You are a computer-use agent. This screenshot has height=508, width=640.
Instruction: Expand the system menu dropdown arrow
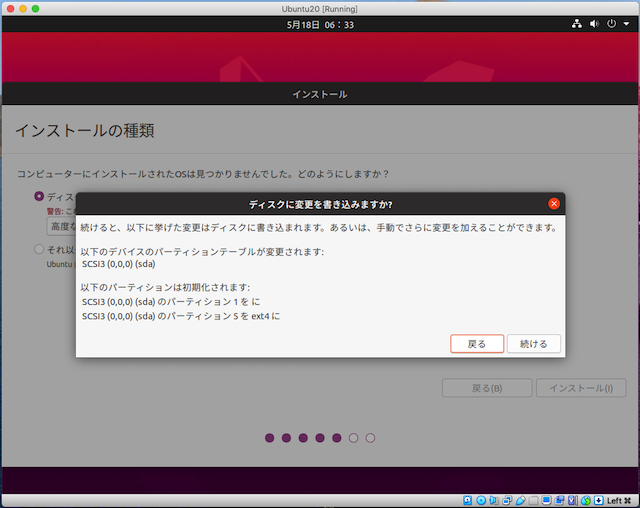[x=626, y=24]
